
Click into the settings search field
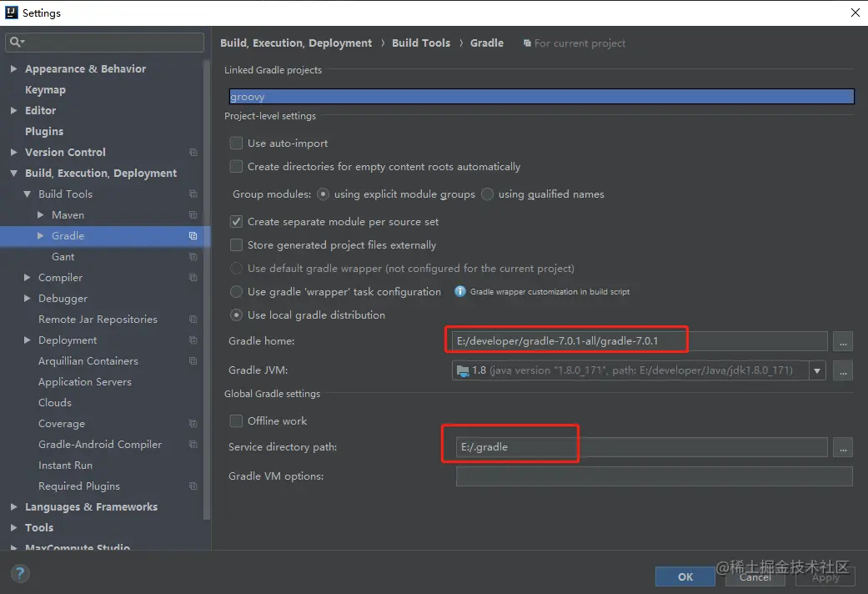[104, 42]
